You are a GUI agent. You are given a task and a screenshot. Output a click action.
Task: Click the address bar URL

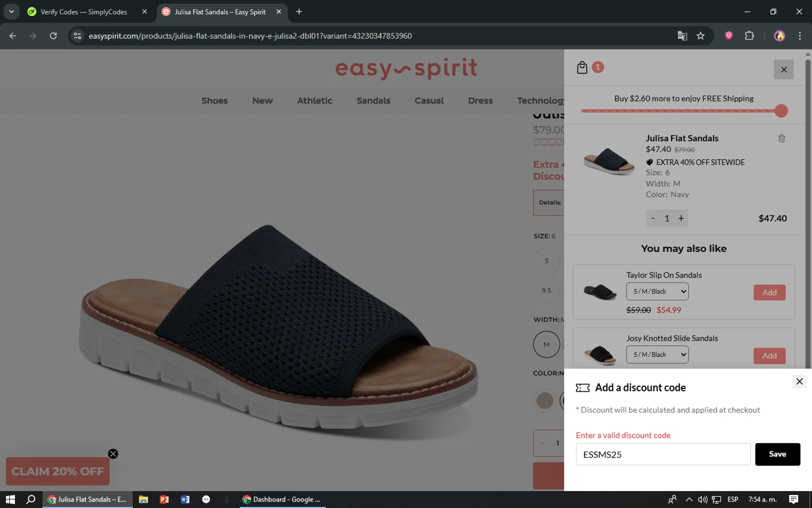[250, 36]
